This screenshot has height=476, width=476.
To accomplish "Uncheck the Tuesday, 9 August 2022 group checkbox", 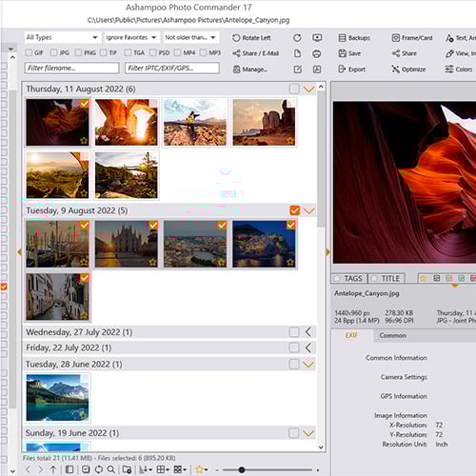I will [x=294, y=210].
